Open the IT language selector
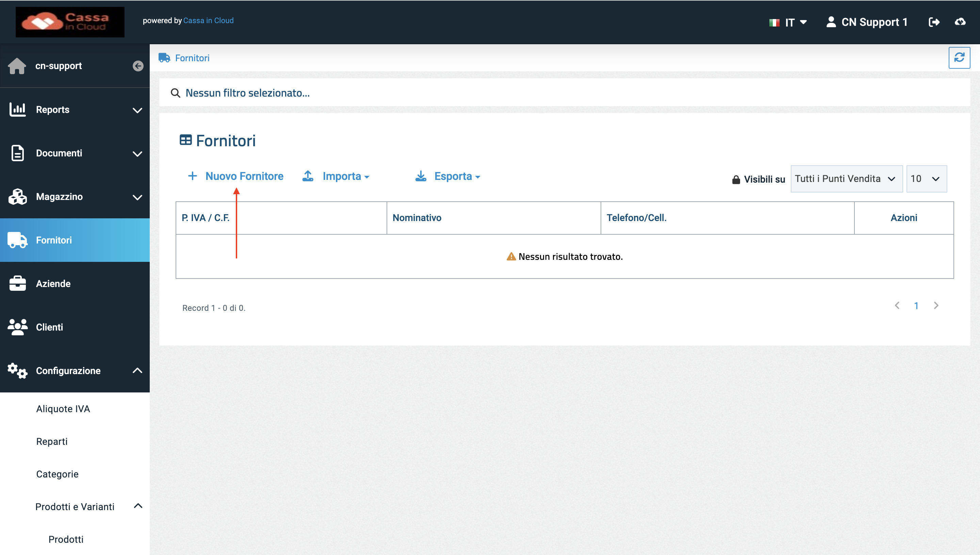Image resolution: width=980 pixels, height=555 pixels. pos(788,22)
